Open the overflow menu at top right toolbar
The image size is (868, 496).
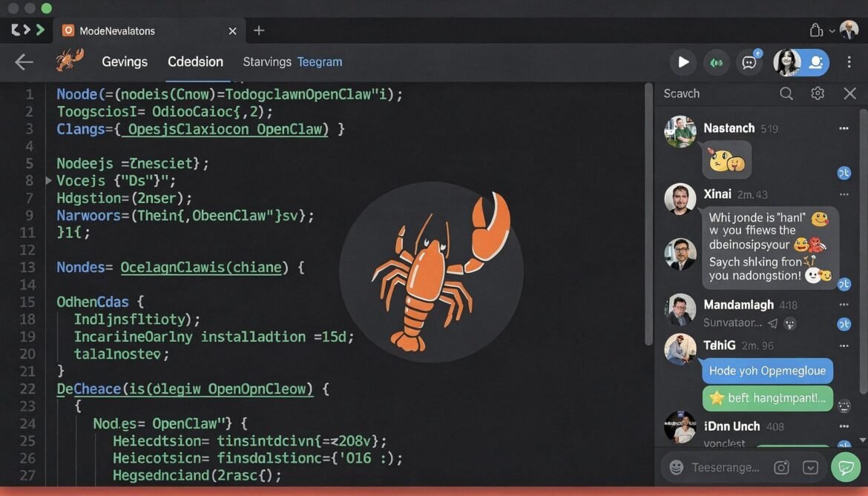coord(849,62)
